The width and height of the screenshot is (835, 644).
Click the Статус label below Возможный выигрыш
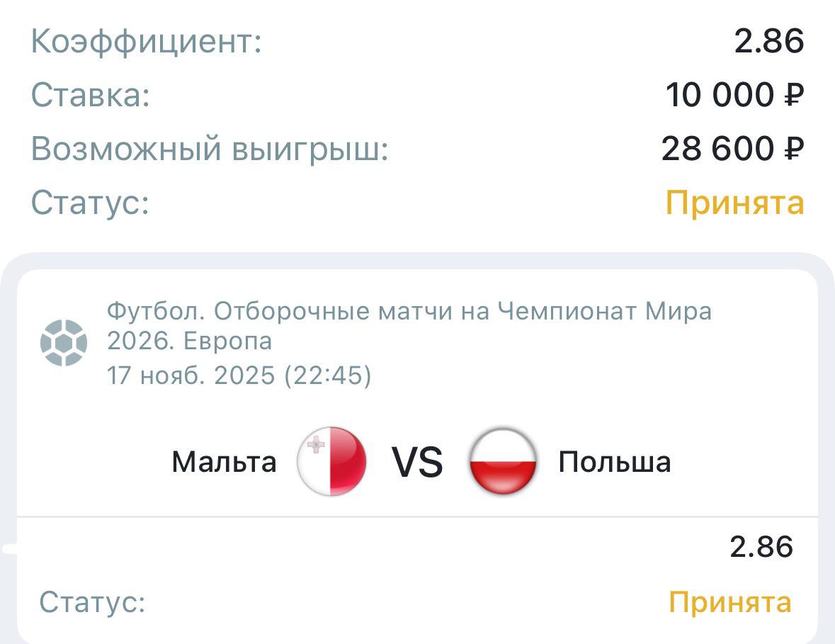tap(91, 203)
